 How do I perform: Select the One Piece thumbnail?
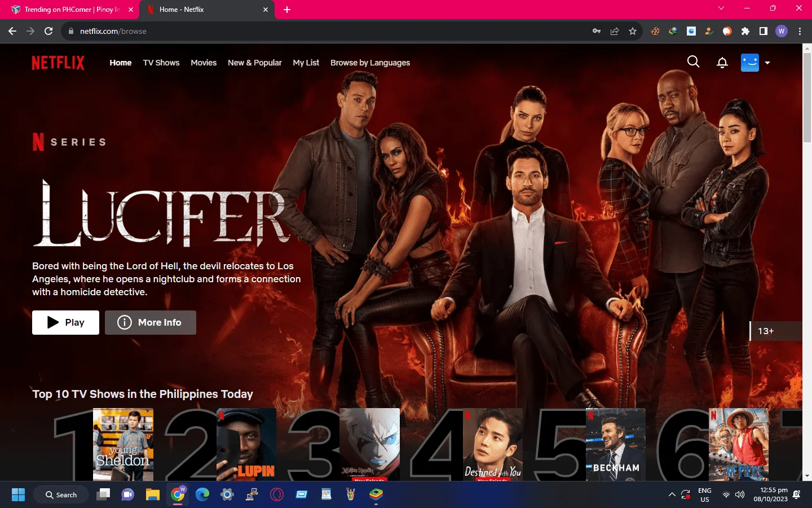[x=739, y=445]
